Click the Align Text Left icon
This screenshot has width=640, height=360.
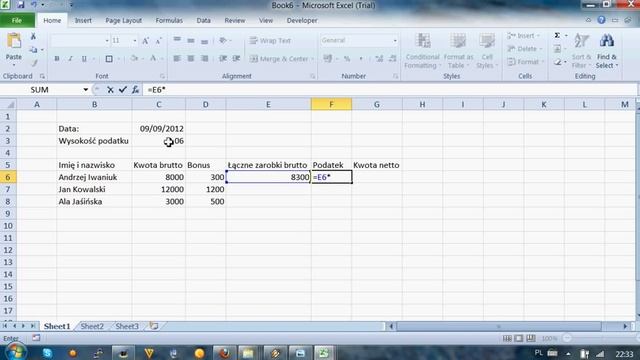click(177, 59)
